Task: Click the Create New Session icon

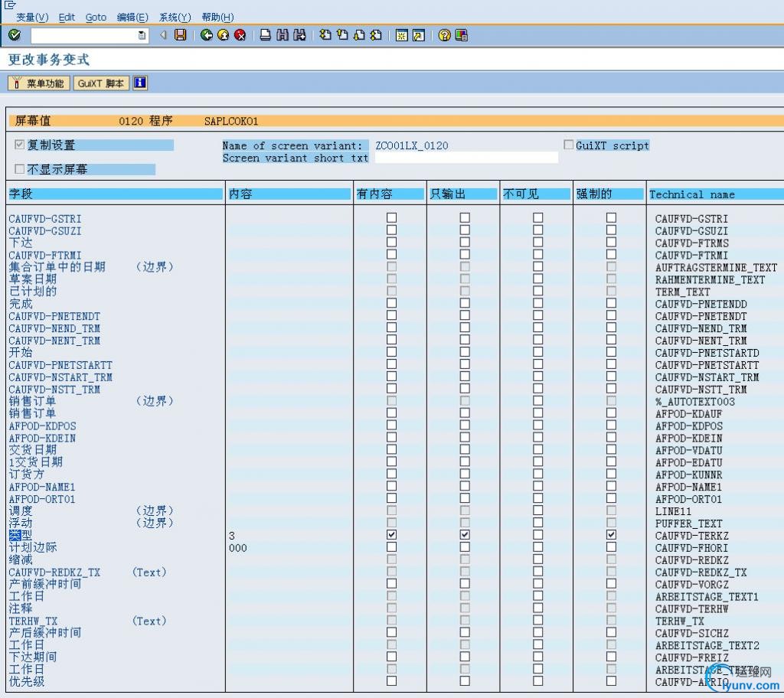Action: (x=401, y=35)
